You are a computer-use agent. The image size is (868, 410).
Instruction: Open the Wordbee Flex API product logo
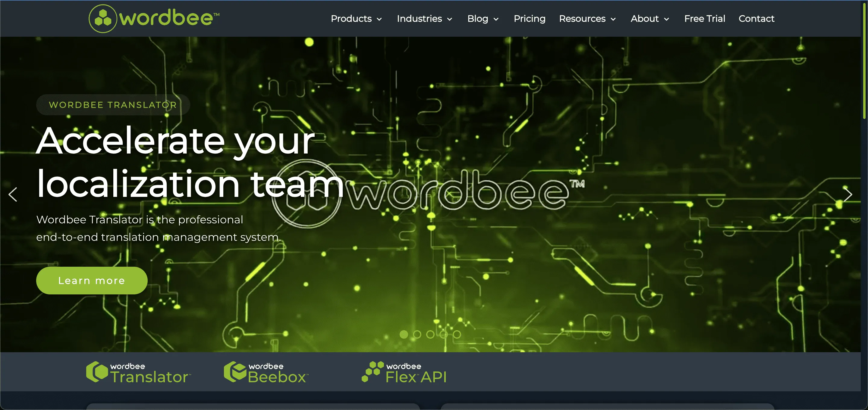(x=404, y=372)
